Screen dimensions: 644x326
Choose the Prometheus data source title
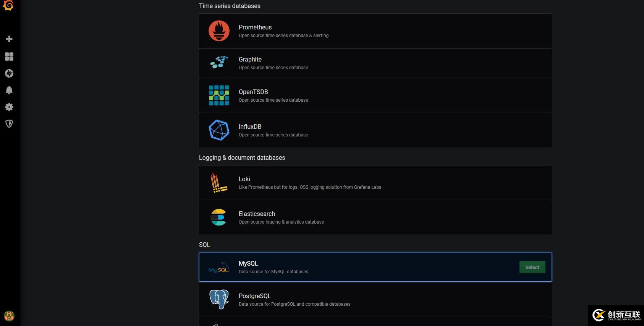(255, 27)
